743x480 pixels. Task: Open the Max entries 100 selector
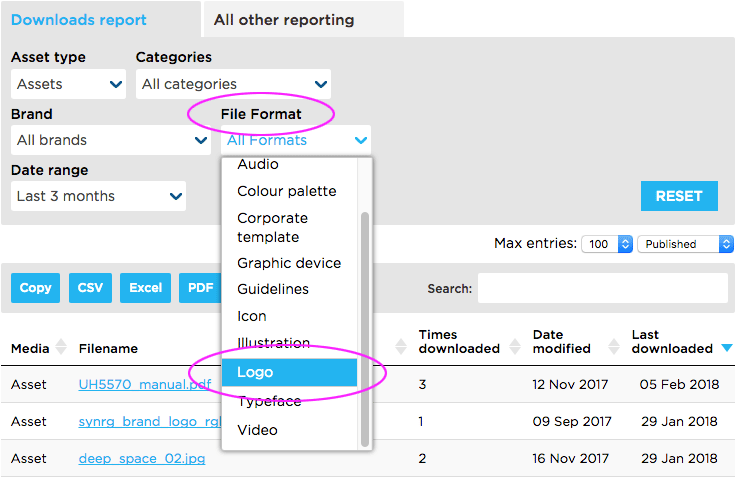pyautogui.click(x=607, y=244)
